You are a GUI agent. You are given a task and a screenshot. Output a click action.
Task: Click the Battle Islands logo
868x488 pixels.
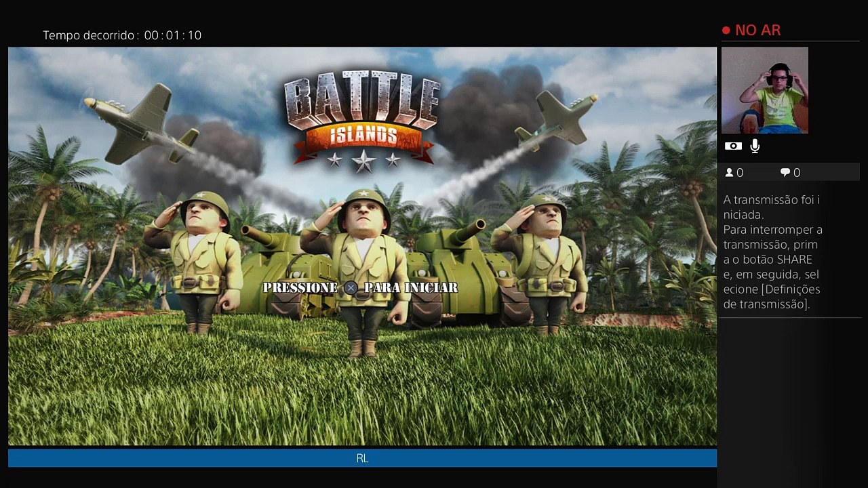(363, 121)
